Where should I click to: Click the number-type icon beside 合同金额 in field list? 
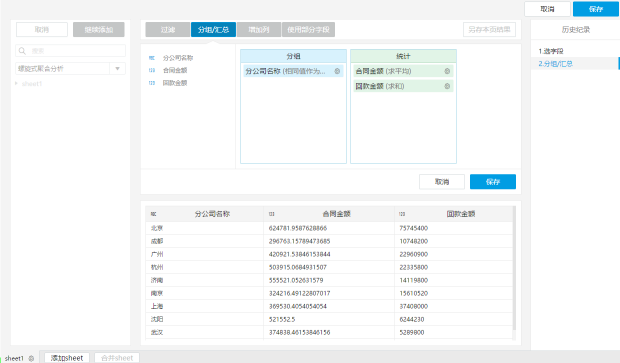pos(152,70)
